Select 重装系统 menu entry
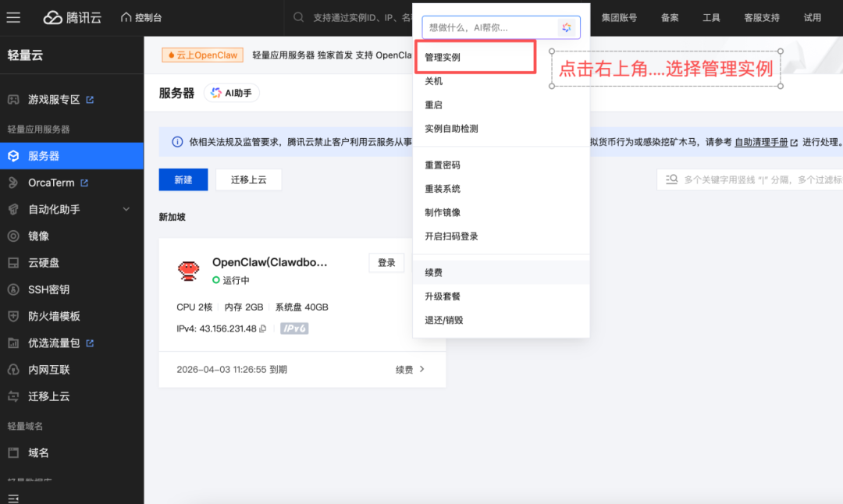Image resolution: width=843 pixels, height=504 pixels. pos(500,189)
